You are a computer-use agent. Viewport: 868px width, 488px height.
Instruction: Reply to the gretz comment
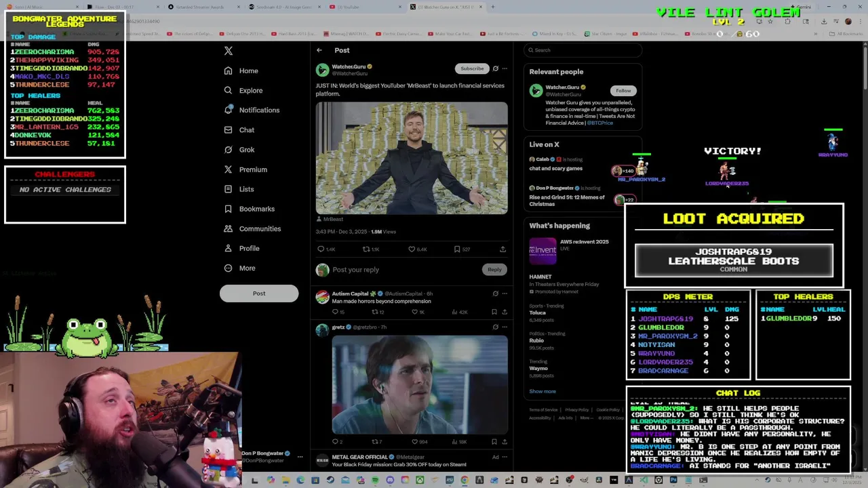click(335, 442)
